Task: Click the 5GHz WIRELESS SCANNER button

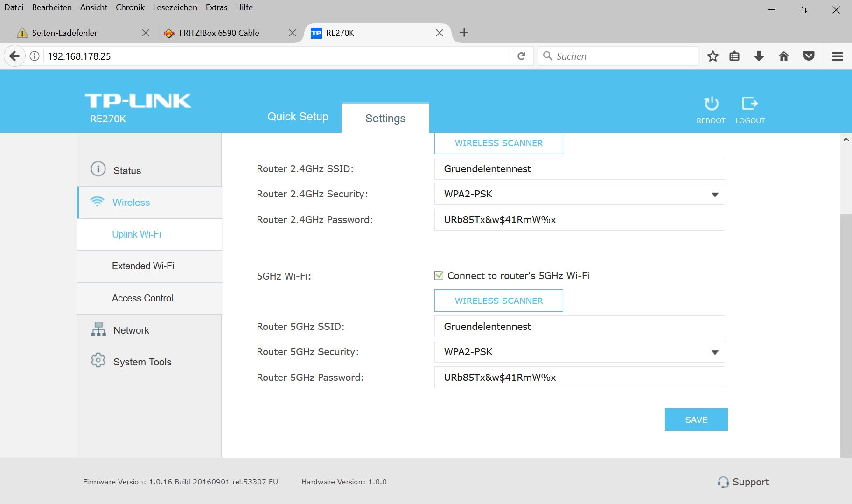Action: [499, 301]
